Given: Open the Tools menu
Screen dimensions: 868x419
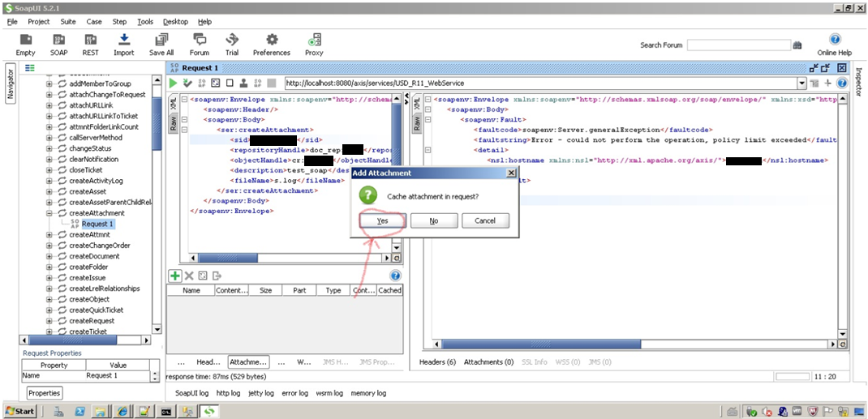Looking at the screenshot, I should (x=145, y=22).
